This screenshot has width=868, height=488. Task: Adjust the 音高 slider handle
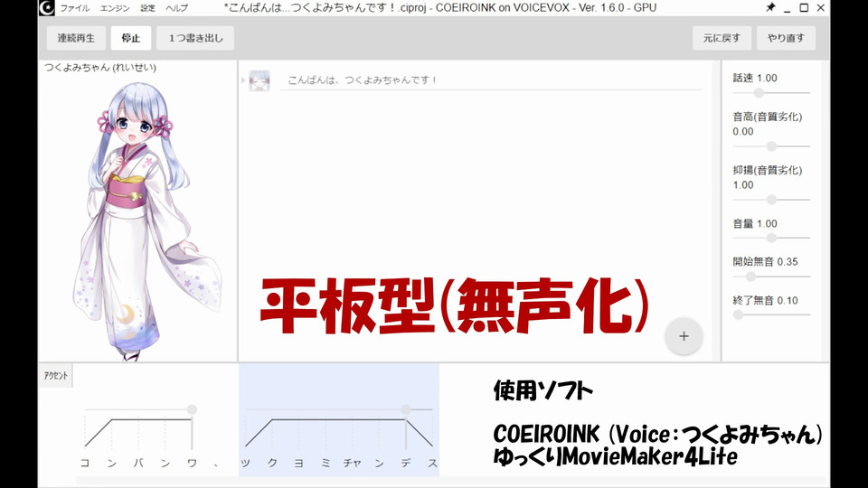(x=771, y=146)
